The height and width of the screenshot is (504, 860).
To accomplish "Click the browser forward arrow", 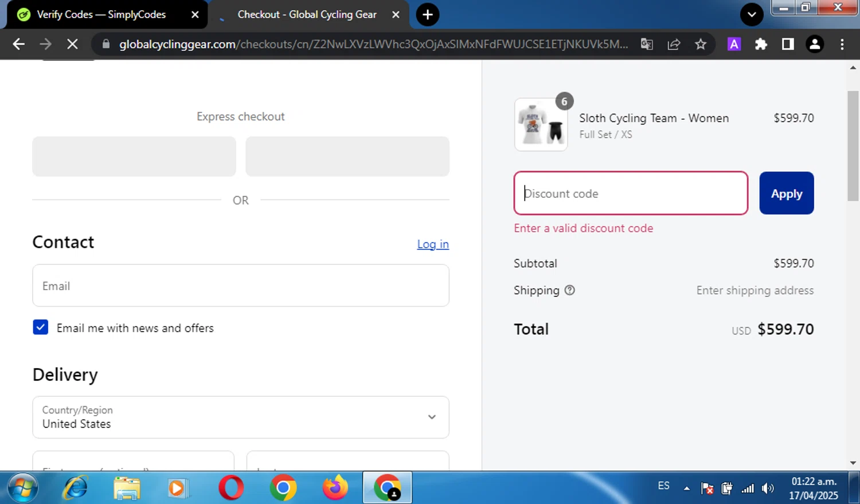I will (45, 44).
